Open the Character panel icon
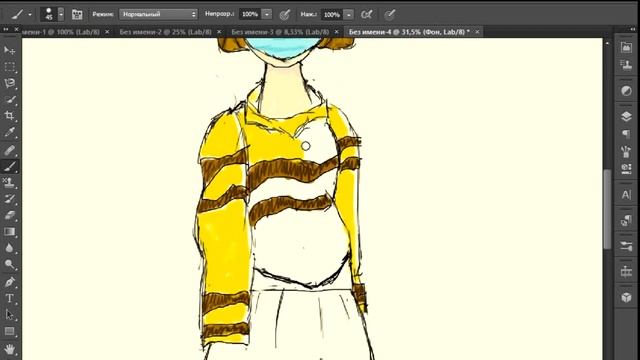The image size is (640, 360). pos(626,195)
